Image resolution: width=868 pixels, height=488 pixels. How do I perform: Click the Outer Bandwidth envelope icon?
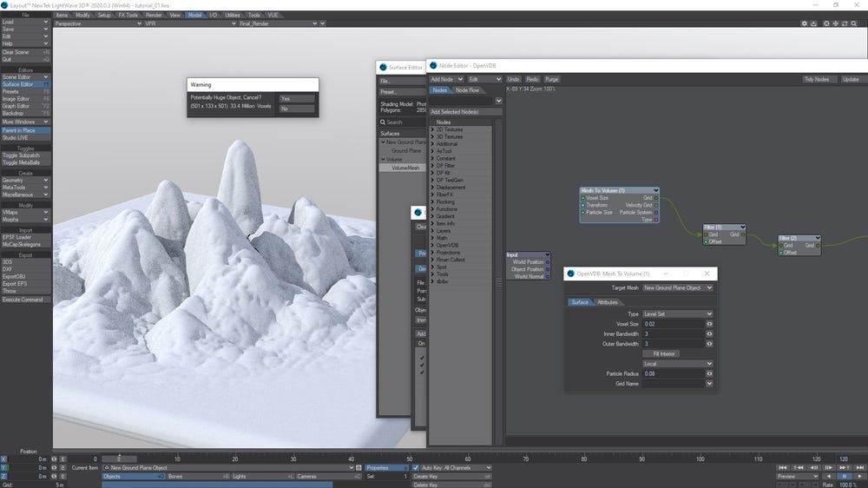coord(709,344)
